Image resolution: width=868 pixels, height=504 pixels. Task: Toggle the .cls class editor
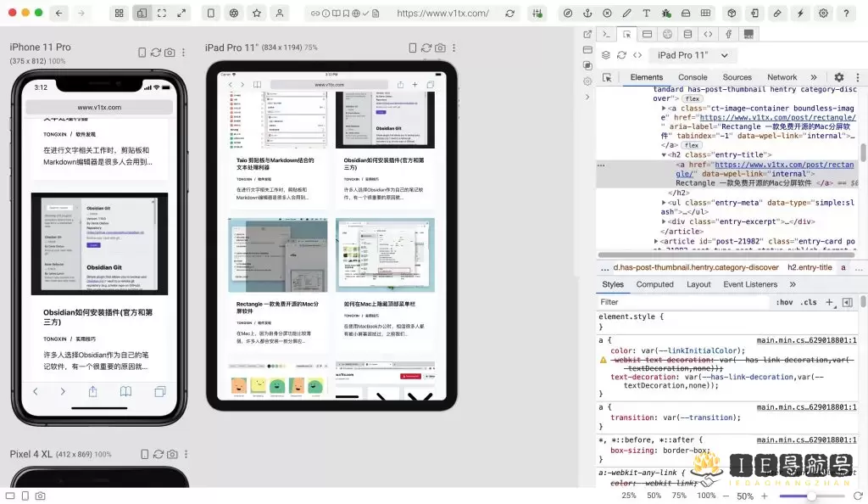pyautogui.click(x=810, y=302)
